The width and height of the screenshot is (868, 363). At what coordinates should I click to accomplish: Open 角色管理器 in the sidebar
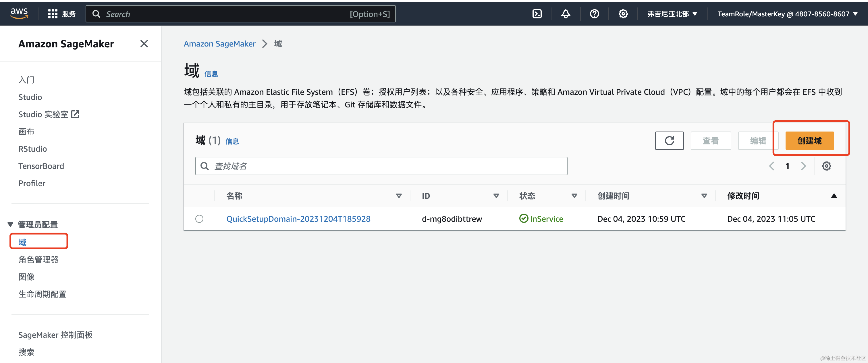(x=38, y=260)
